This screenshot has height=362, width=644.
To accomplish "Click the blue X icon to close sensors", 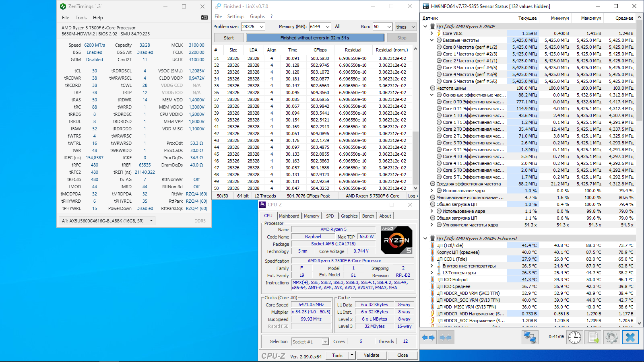I will [630, 337].
